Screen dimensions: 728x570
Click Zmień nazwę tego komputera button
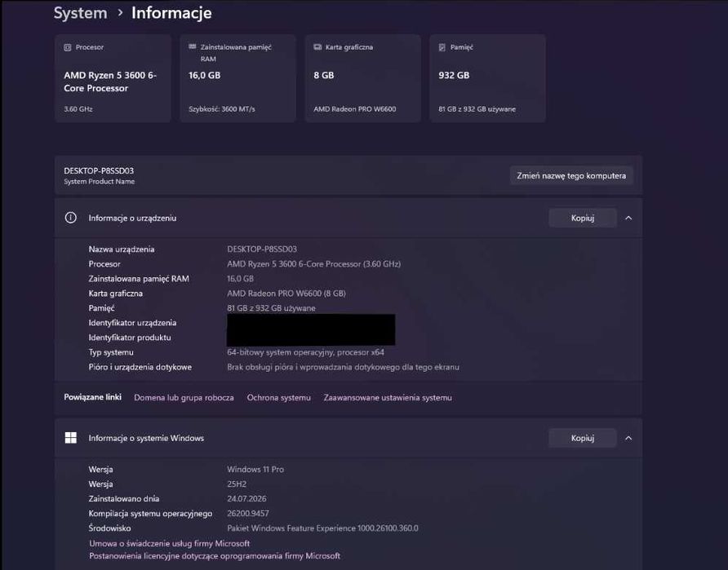click(x=571, y=176)
